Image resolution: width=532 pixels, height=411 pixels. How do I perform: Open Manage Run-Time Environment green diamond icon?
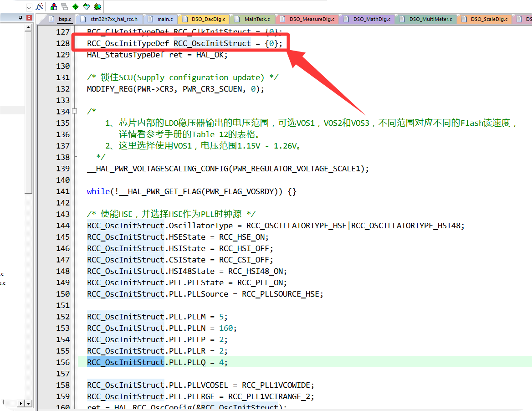(75, 7)
